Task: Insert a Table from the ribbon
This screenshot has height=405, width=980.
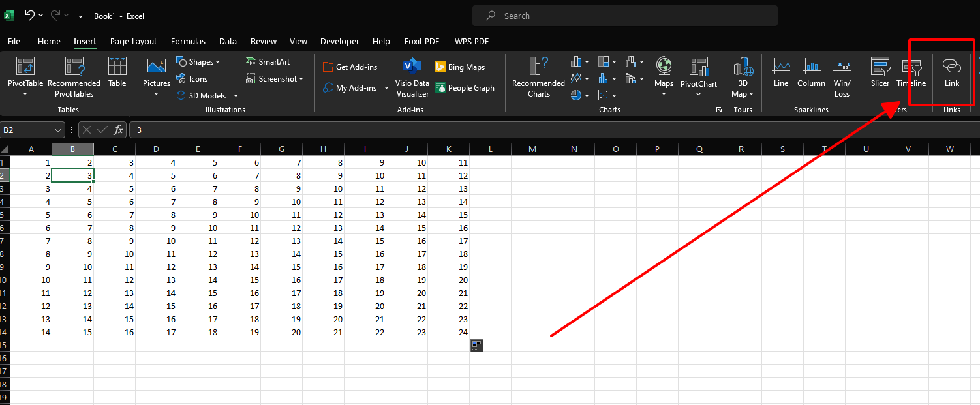Action: click(117, 72)
